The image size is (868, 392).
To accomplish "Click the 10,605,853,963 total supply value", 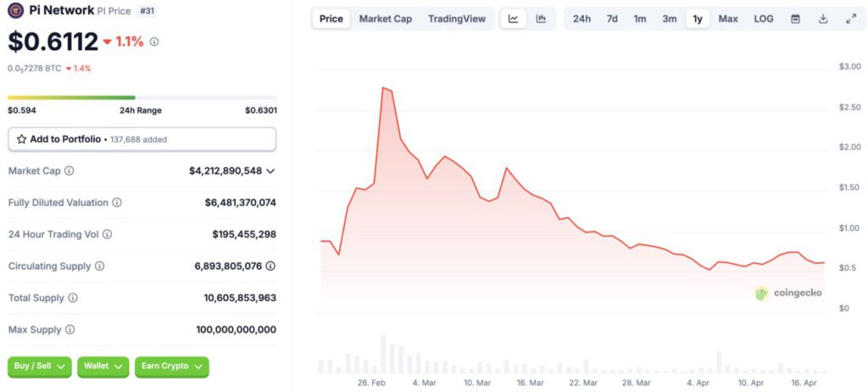I will pyautogui.click(x=240, y=298).
